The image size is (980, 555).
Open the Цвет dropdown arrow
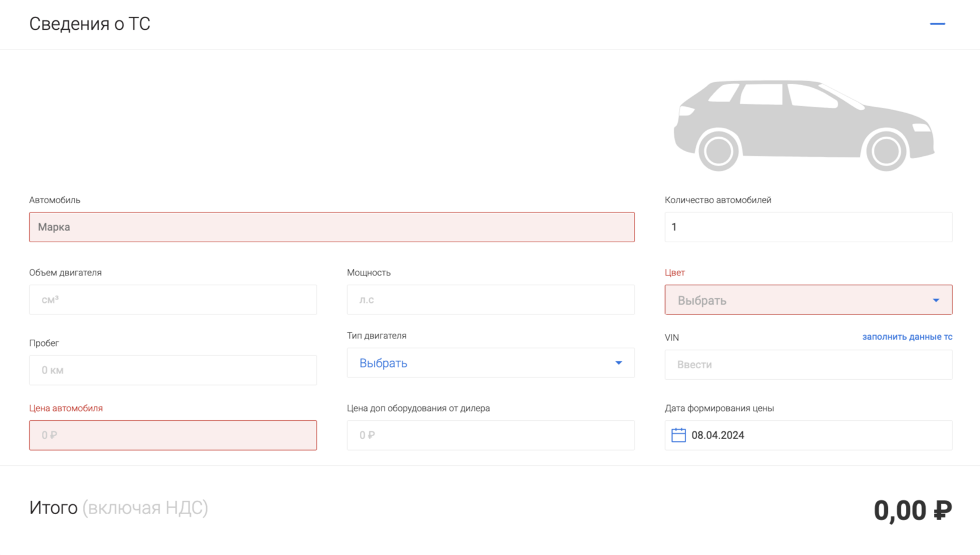[936, 300]
